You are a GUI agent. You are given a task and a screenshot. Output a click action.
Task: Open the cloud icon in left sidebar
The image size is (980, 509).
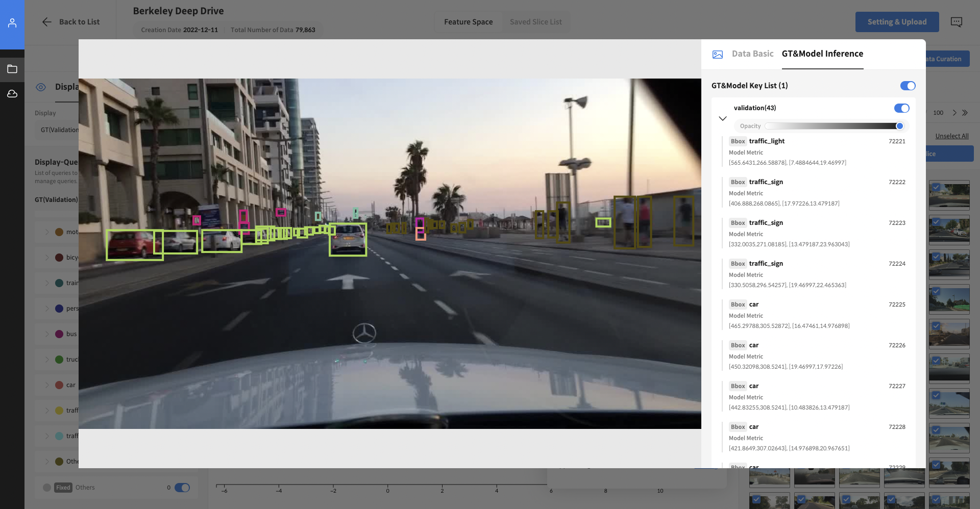pos(12,93)
